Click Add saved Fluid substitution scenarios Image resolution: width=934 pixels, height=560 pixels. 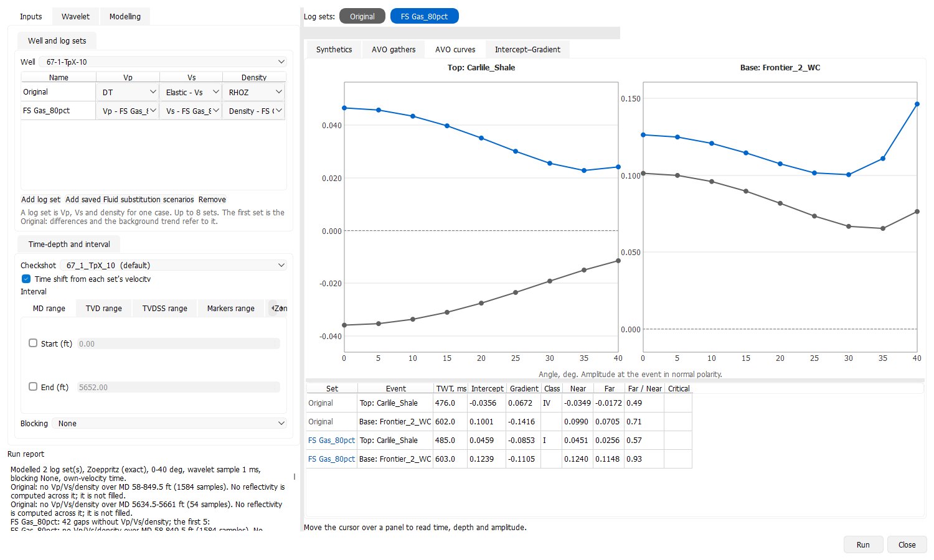[x=130, y=200]
